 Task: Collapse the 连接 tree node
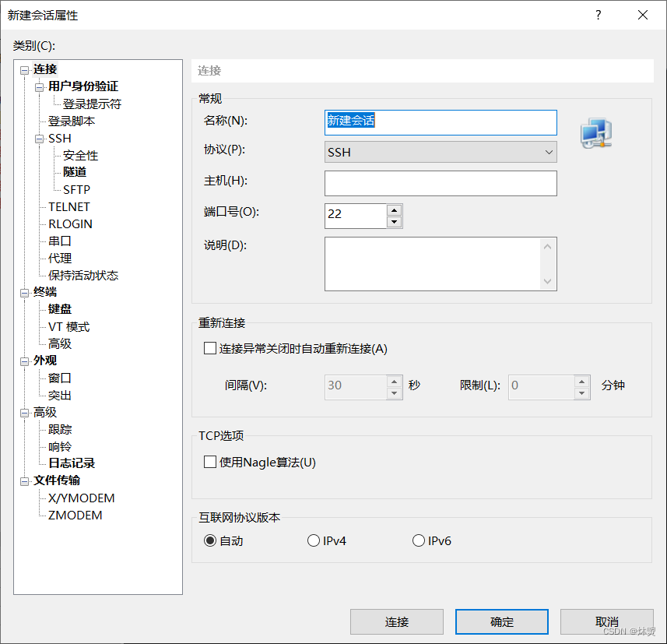click(25, 70)
